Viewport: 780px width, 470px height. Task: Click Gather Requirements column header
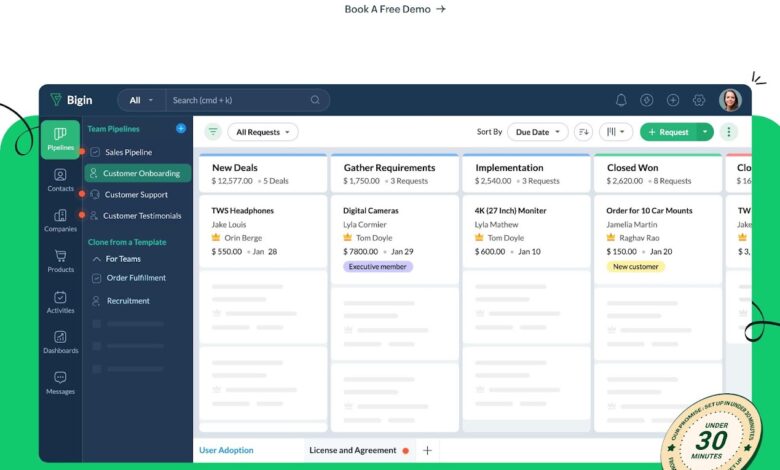[x=394, y=173]
